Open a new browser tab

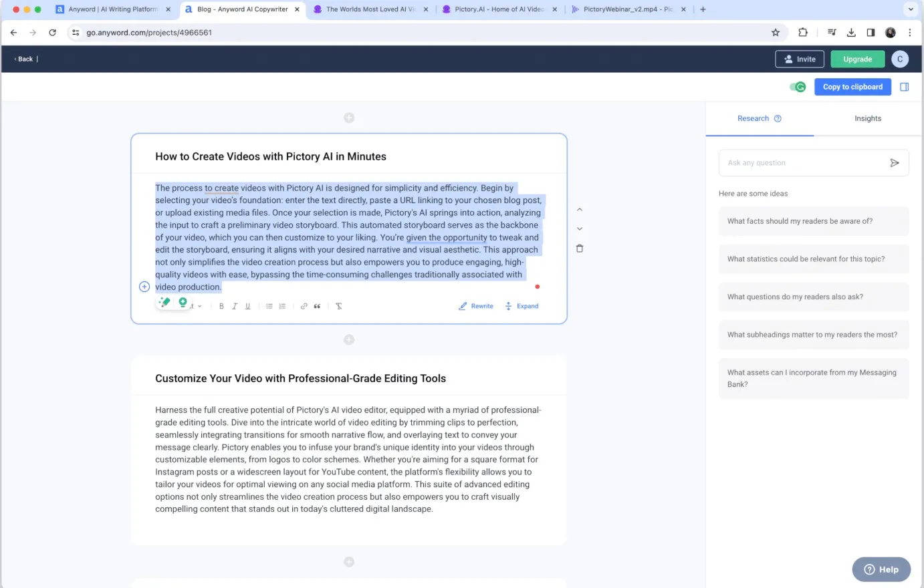point(703,9)
